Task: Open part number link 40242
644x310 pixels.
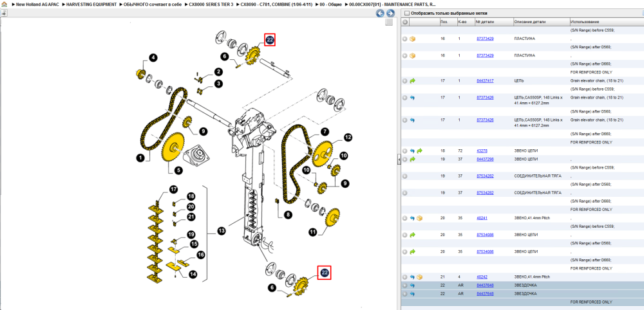Action: coord(482,277)
